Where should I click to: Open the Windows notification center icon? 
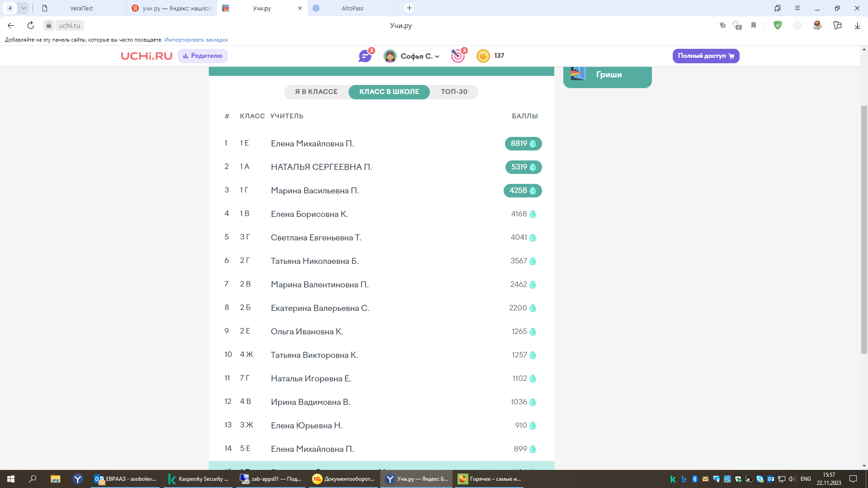point(853,479)
